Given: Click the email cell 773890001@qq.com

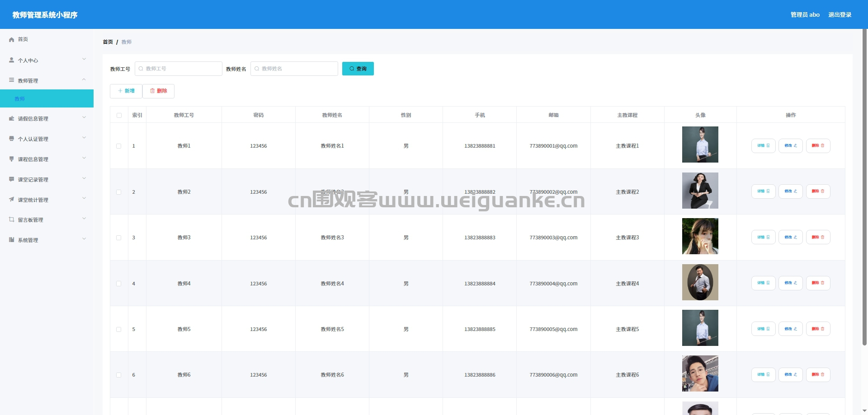Looking at the screenshot, I should pos(553,146).
